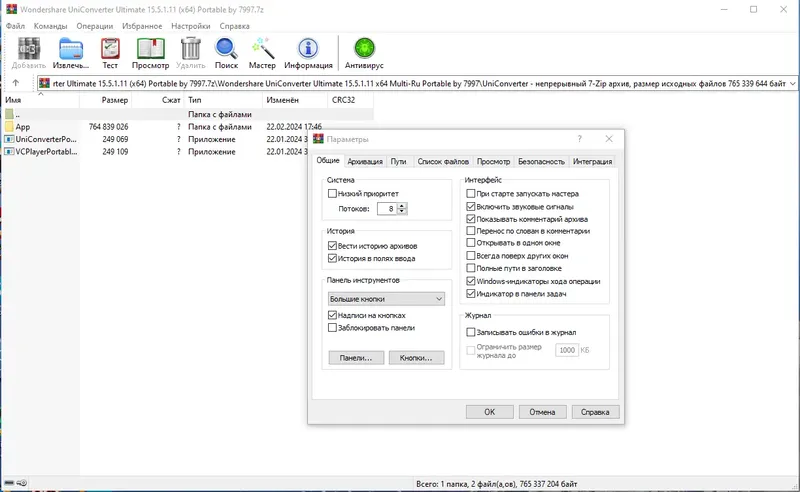The height and width of the screenshot is (492, 800).
Task: Click the Потоков number field
Action: 387,209
